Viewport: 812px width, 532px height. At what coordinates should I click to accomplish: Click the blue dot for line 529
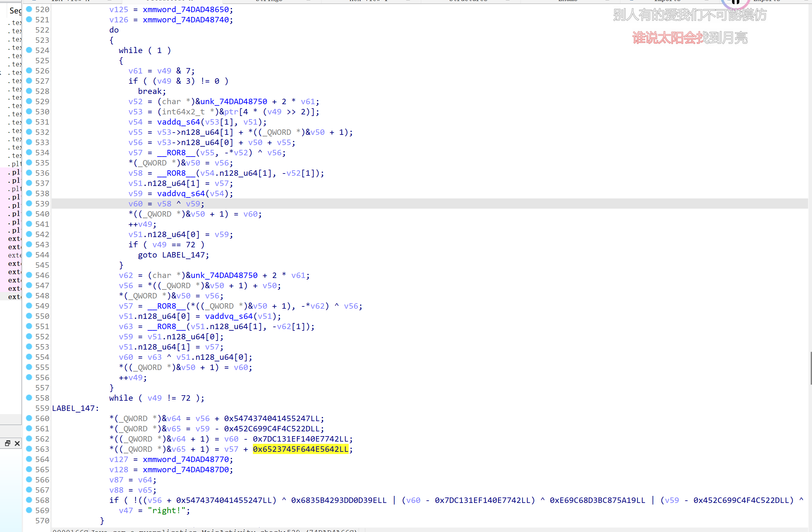coord(29,101)
